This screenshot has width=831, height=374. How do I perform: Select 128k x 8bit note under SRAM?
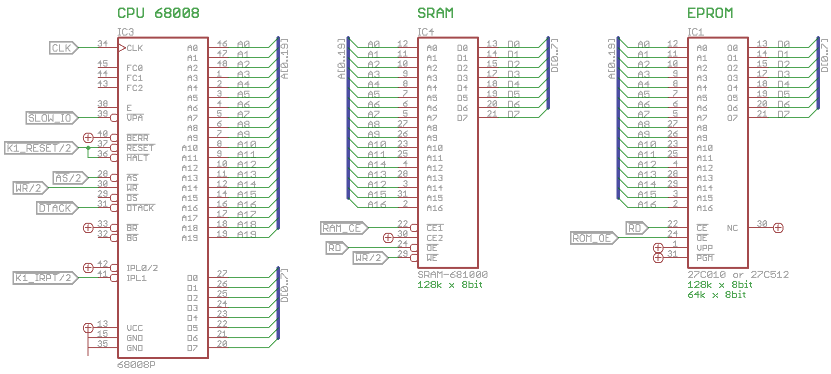[x=450, y=284]
